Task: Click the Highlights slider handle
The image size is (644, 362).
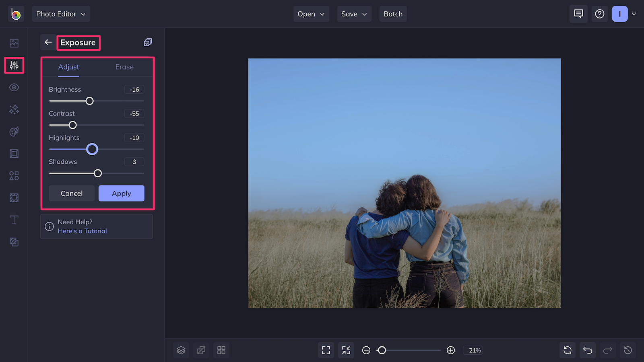Action: pos(92,149)
